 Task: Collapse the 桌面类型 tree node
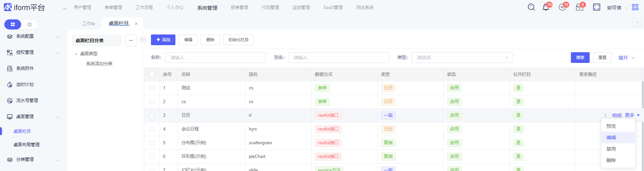[76, 54]
